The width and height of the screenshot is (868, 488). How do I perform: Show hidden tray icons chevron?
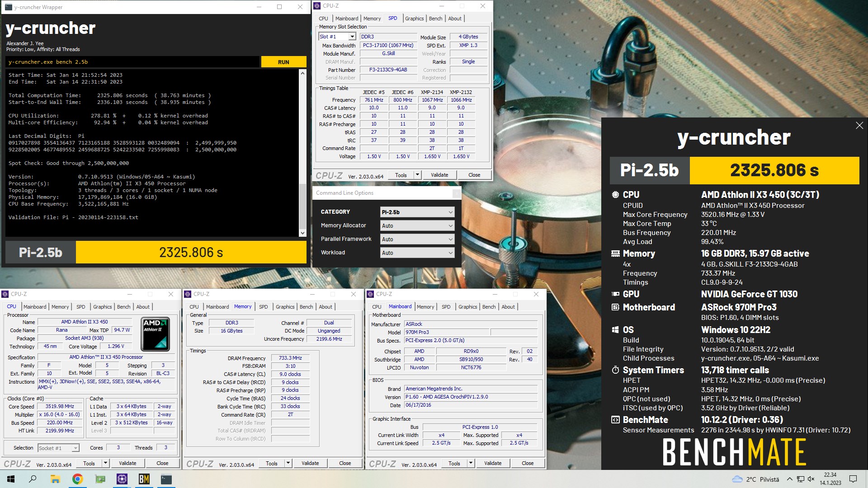point(789,479)
